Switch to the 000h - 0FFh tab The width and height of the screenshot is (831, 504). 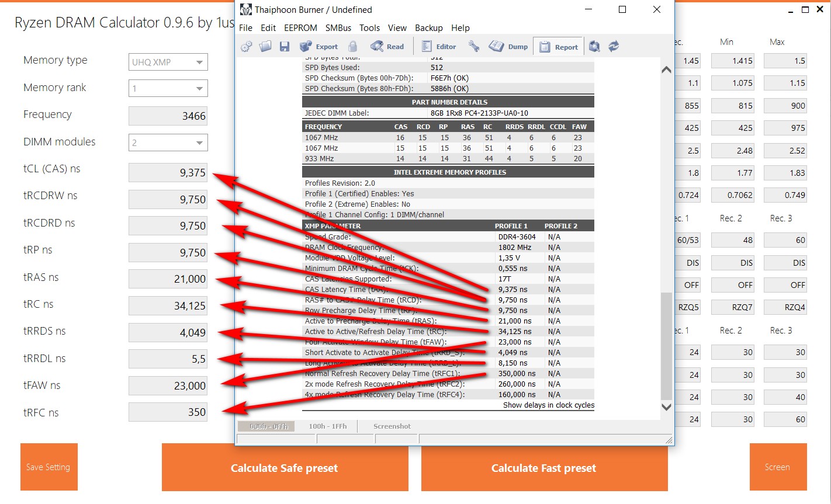click(x=266, y=426)
